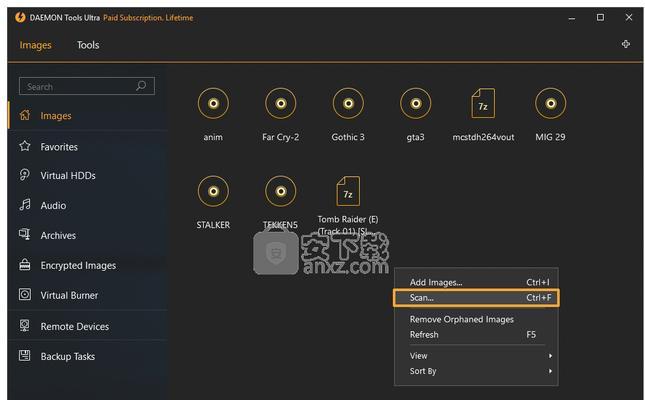Minimize the DAEMON Tools window
Viewport: 645px width, 400px height.
tap(572, 18)
